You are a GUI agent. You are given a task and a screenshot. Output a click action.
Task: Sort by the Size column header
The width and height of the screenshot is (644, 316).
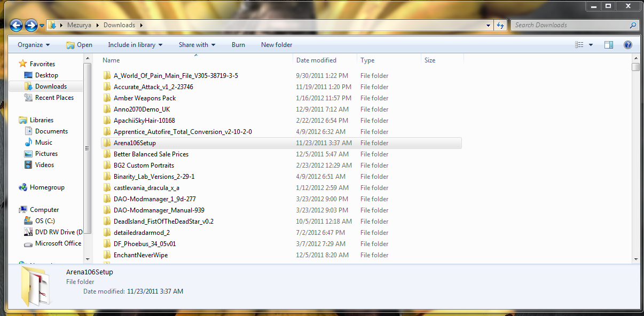click(430, 60)
